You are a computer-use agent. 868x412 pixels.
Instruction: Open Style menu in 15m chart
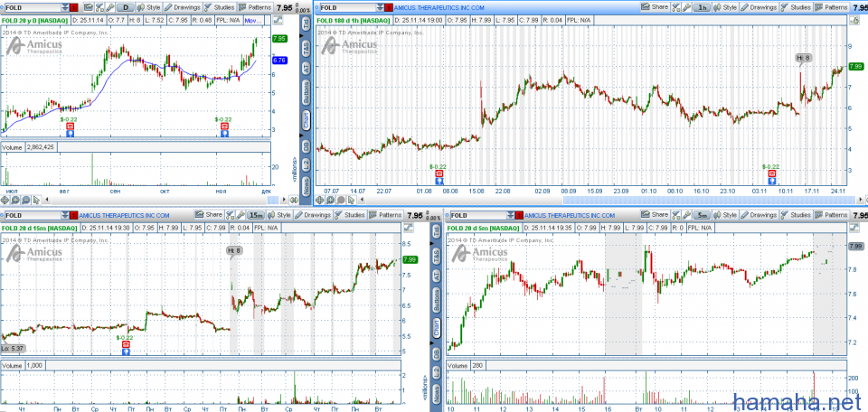click(279, 214)
